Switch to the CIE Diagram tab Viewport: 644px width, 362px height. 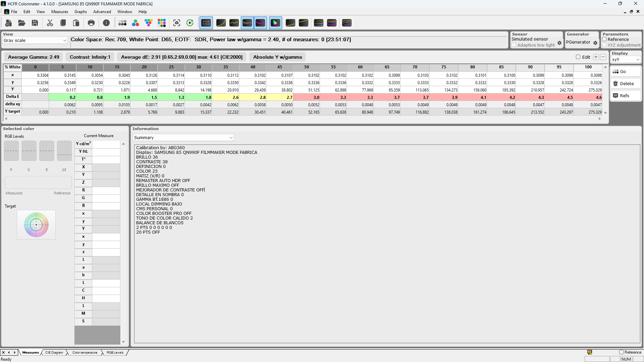coord(54,353)
